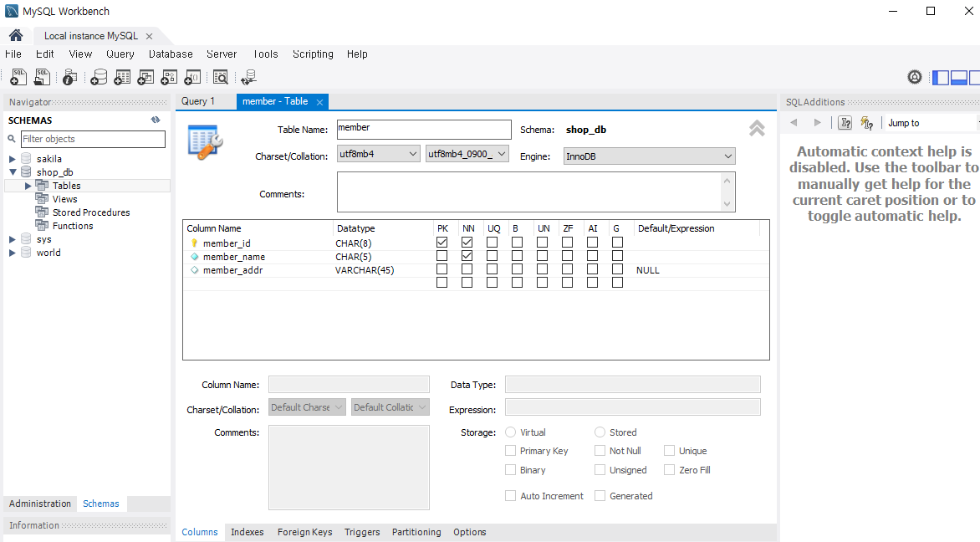Refresh the schemas list icon
Image resolution: width=980 pixels, height=542 pixels.
tap(156, 120)
